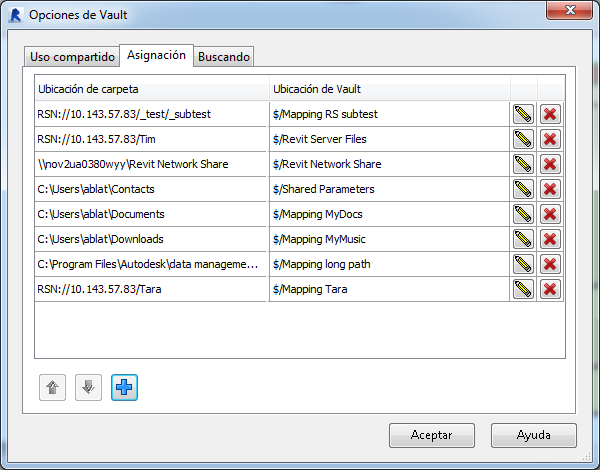This screenshot has width=600, height=470.
Task: Select RSN://10.143.57.83/Tara folder entry
Action: click(x=151, y=289)
